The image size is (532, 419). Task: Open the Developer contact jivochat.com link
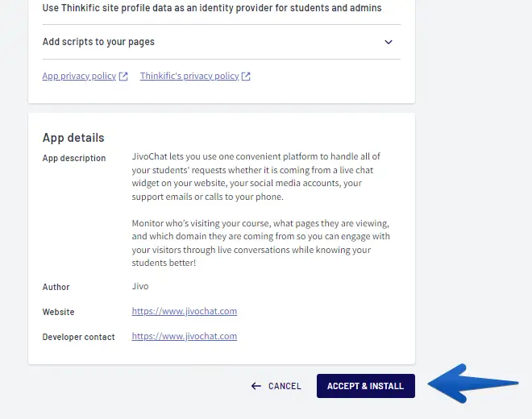(185, 336)
